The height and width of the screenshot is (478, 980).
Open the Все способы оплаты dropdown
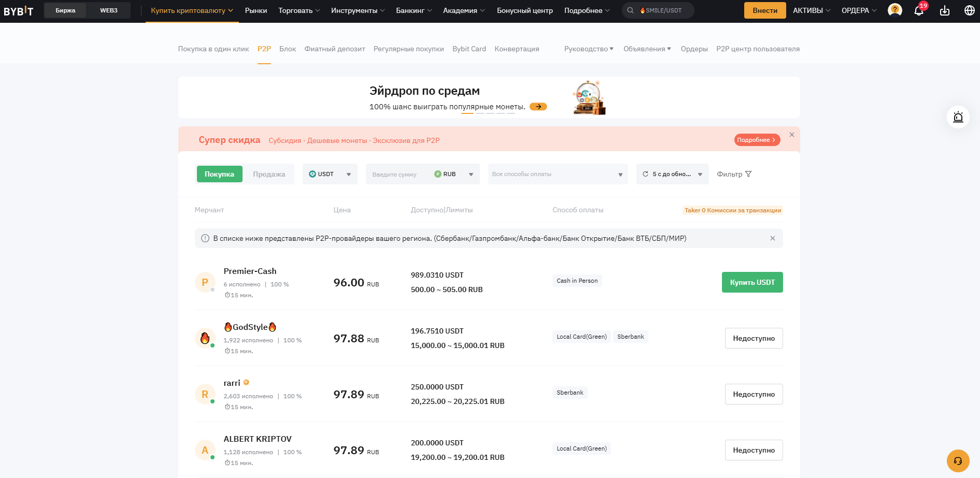click(x=558, y=174)
